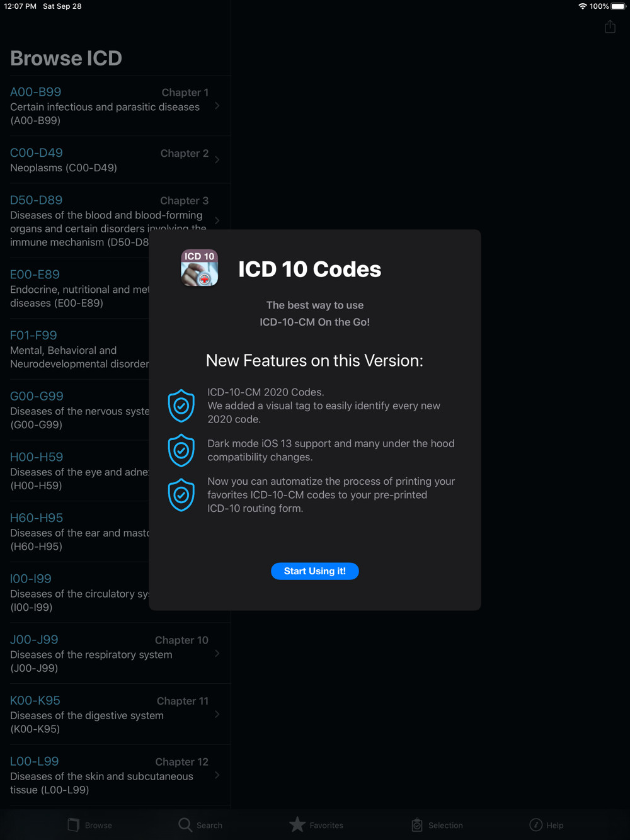This screenshot has width=630, height=840.
Task: Click the shield icon beside printing feature
Action: coord(181,495)
